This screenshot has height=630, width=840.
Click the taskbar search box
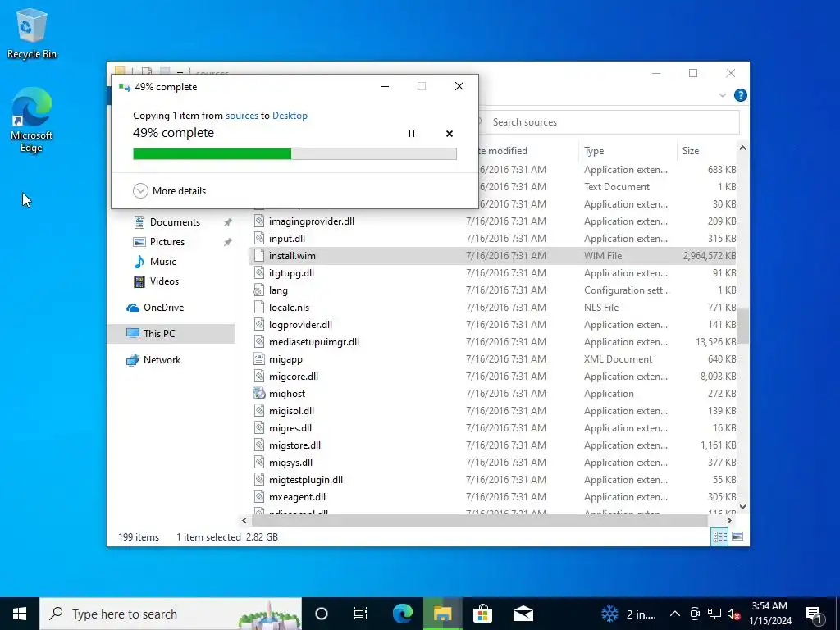tap(171, 614)
